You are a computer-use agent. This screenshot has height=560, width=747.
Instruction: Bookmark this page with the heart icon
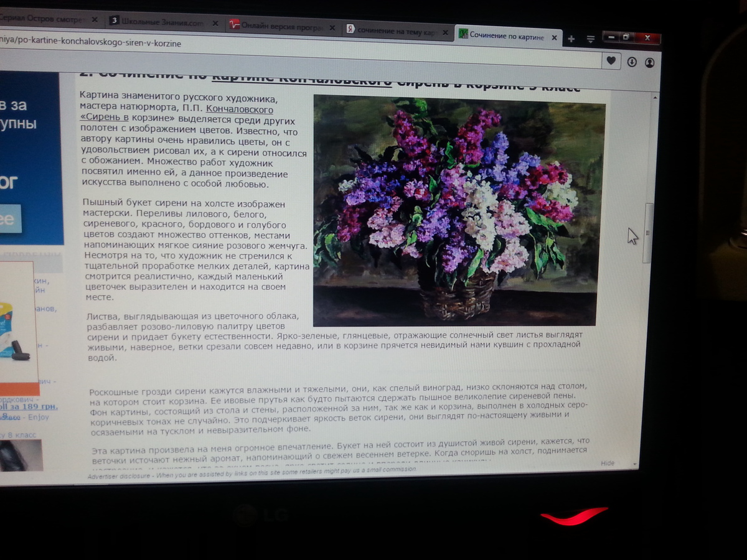tap(611, 60)
